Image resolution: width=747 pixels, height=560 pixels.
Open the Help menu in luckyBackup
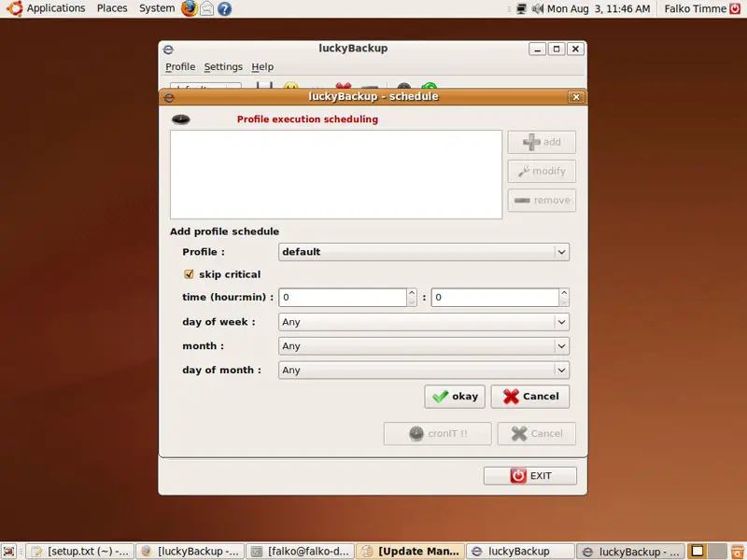(262, 66)
